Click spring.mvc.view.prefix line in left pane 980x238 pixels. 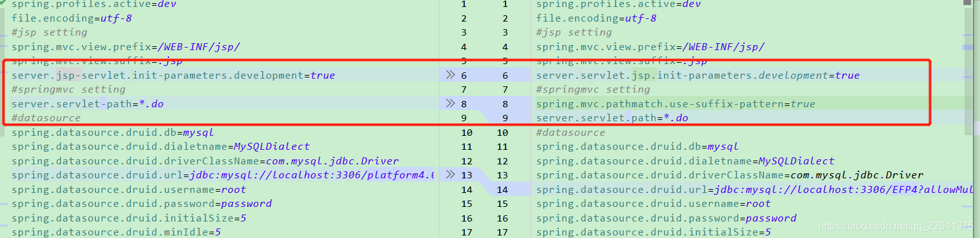(125, 47)
